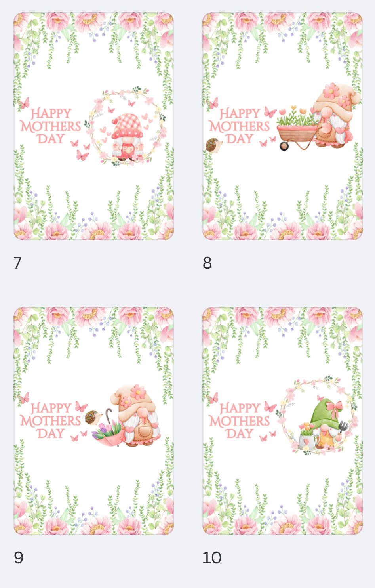Select the hedgehog graphic on page 8
The width and height of the screenshot is (375, 588).
click(x=214, y=145)
